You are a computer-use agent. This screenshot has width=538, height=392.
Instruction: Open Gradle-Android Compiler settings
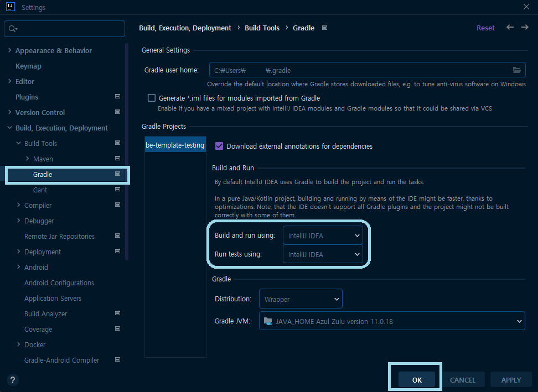pos(61,360)
